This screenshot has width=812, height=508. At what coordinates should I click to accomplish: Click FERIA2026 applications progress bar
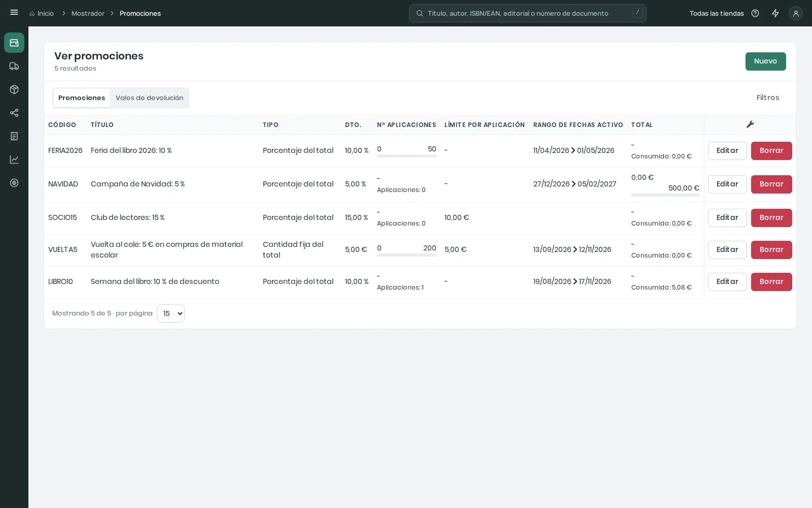407,156
